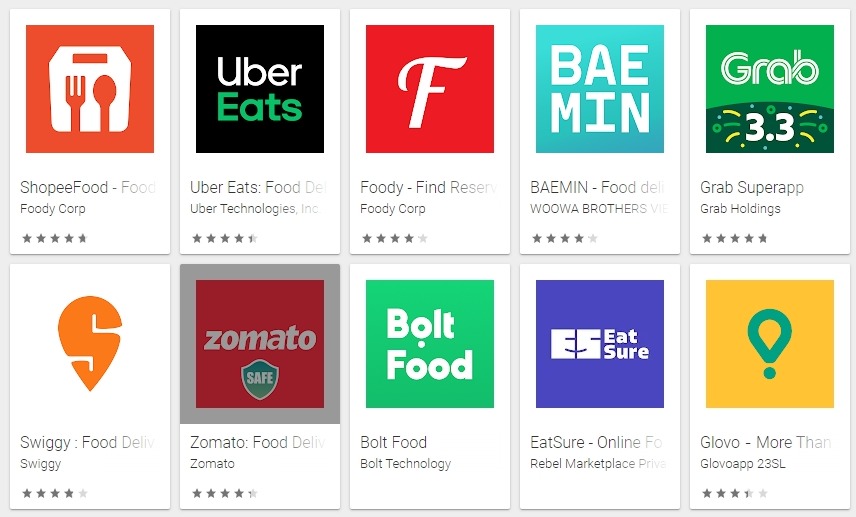Click the star rating under BAEMIN
856x517 pixels.
point(565,238)
